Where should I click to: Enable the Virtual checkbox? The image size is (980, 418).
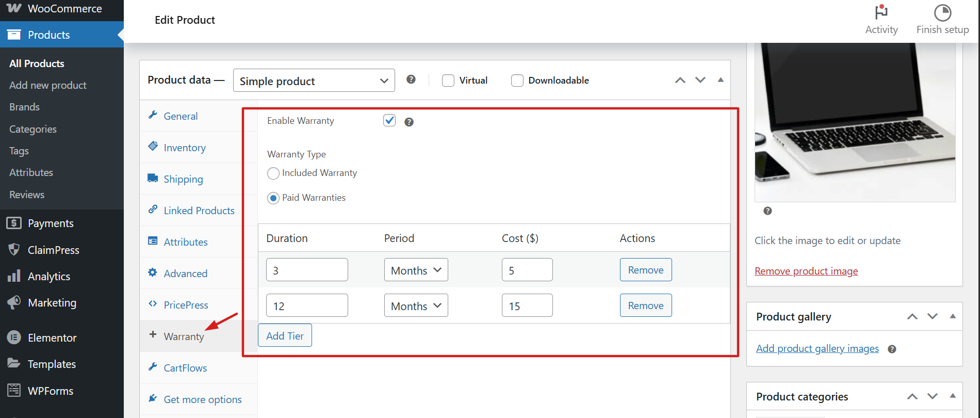[x=448, y=81]
